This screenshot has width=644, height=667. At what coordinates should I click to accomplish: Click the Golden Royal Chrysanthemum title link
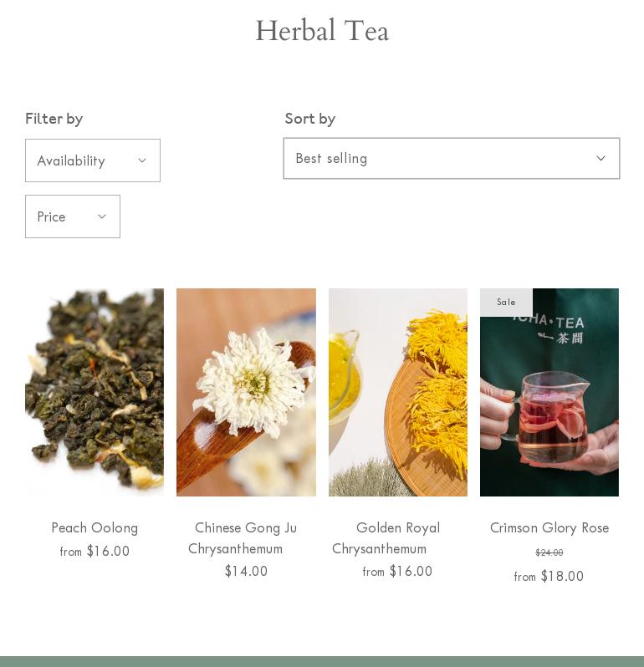coord(386,538)
